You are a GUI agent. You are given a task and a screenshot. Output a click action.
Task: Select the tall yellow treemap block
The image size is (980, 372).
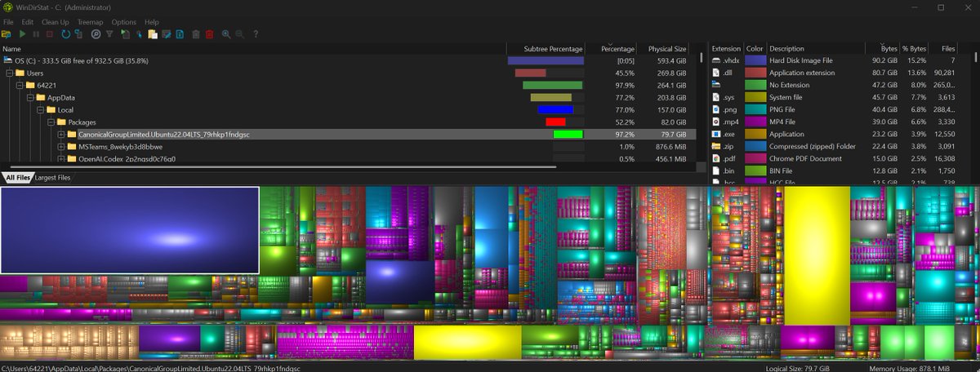click(817, 255)
